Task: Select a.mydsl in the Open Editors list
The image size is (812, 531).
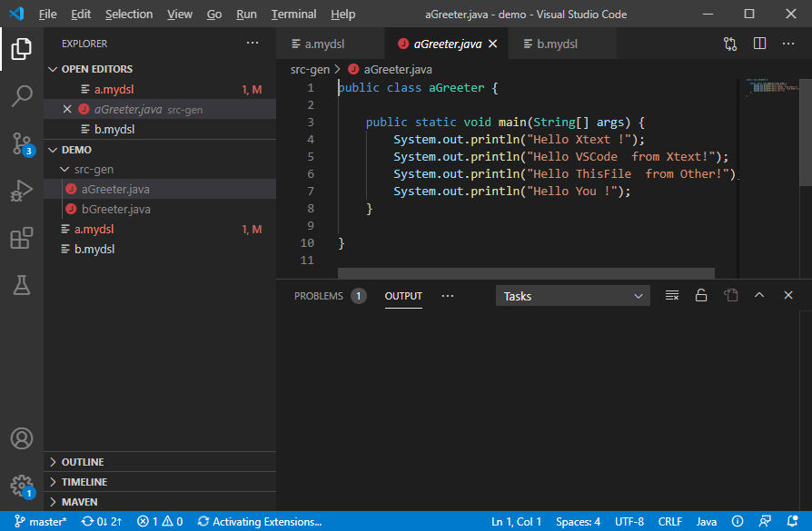Action: [160, 89]
